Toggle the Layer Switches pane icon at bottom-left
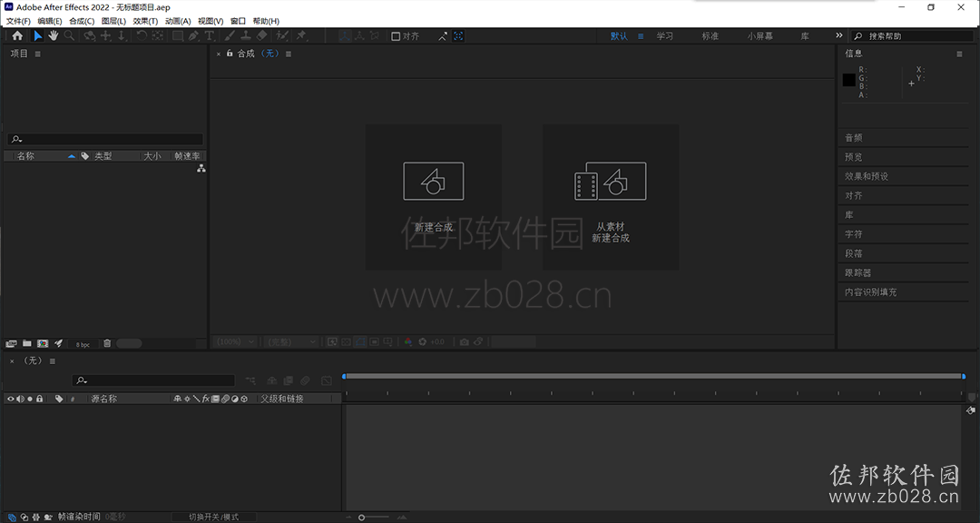This screenshot has height=523, width=980. click(11, 518)
